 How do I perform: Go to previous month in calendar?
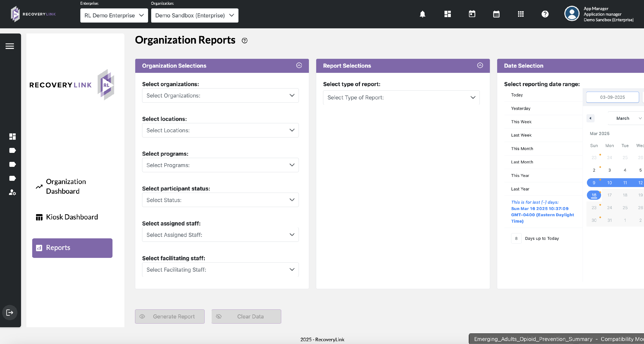[590, 118]
